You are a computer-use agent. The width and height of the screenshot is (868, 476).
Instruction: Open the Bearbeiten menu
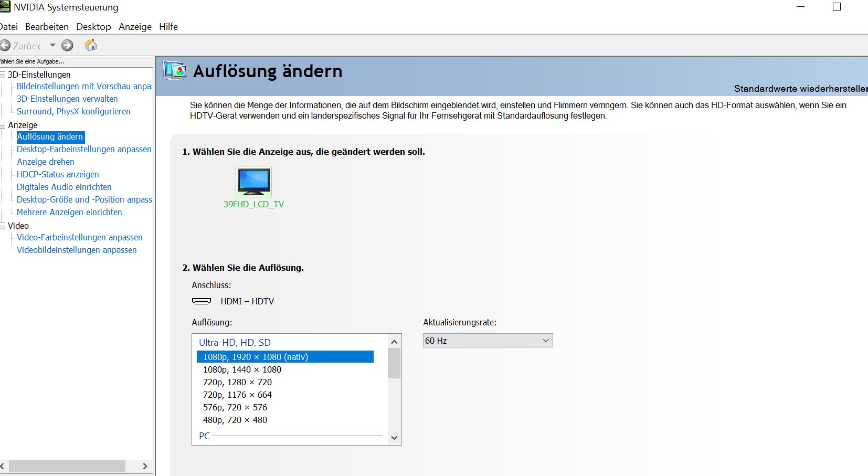coord(47,27)
